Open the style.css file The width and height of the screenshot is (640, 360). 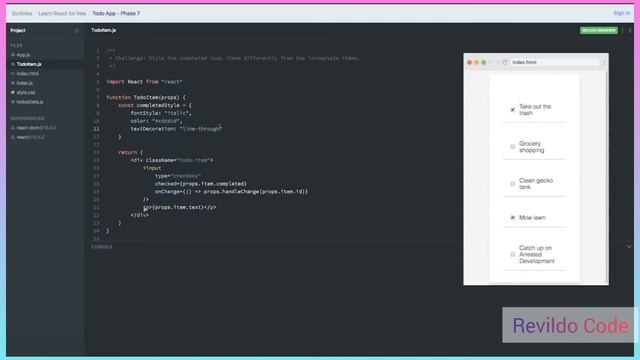[26, 92]
